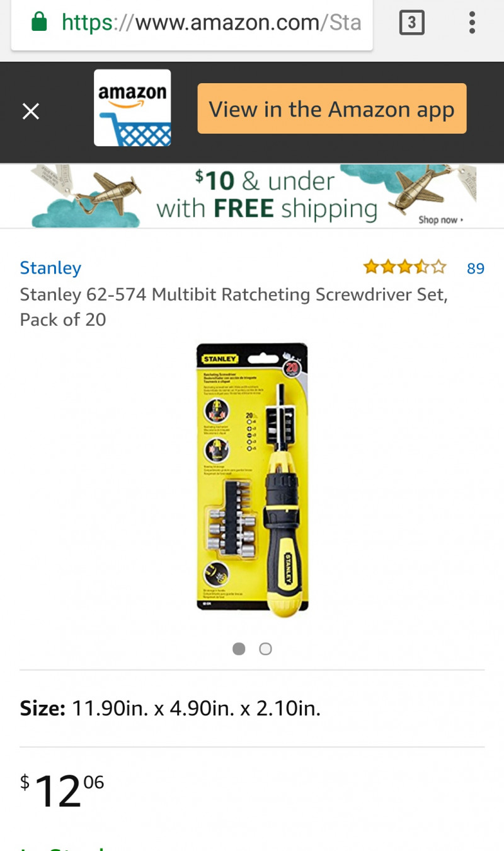The image size is (504, 851).
Task: Tap Shop now on the promo banner
Action: tap(440, 220)
